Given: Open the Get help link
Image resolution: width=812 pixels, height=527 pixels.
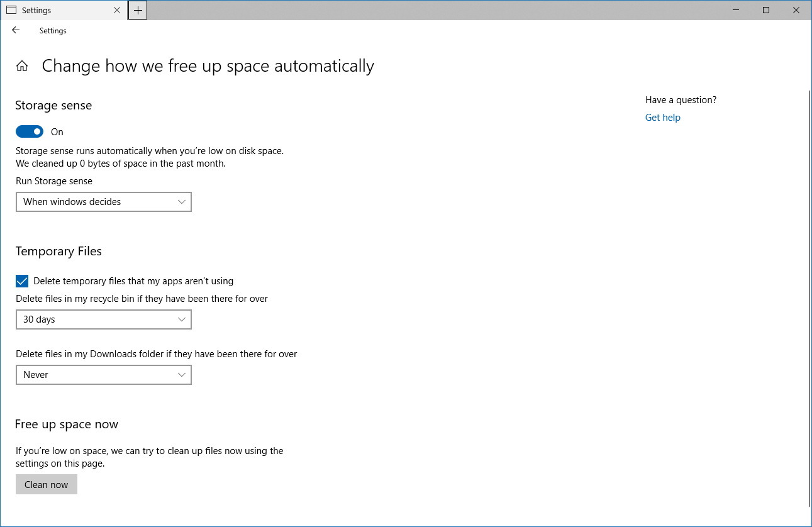Looking at the screenshot, I should (x=663, y=117).
